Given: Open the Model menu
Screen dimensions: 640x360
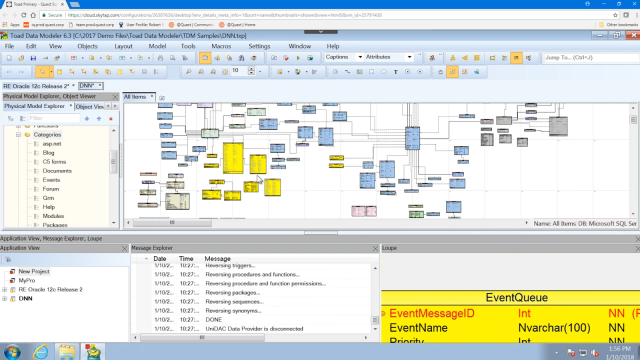Looking at the screenshot, I should pos(157,46).
